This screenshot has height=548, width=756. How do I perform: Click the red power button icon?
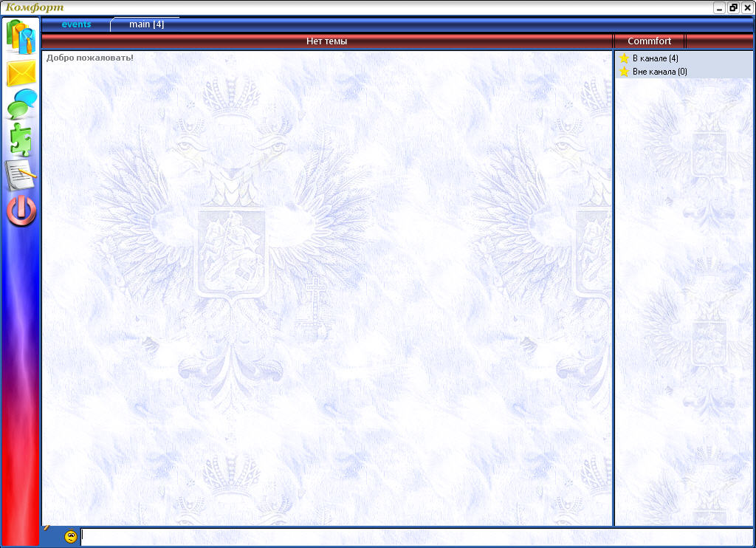[21, 210]
